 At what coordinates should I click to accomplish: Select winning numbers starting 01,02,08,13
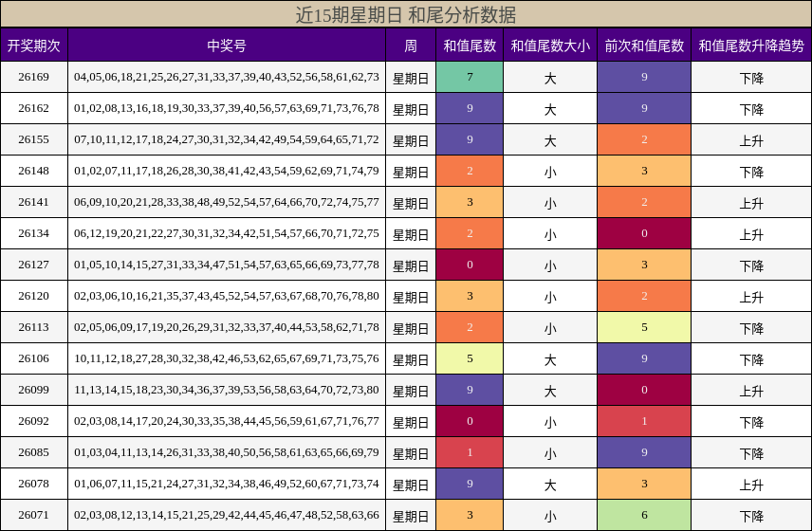(x=227, y=108)
